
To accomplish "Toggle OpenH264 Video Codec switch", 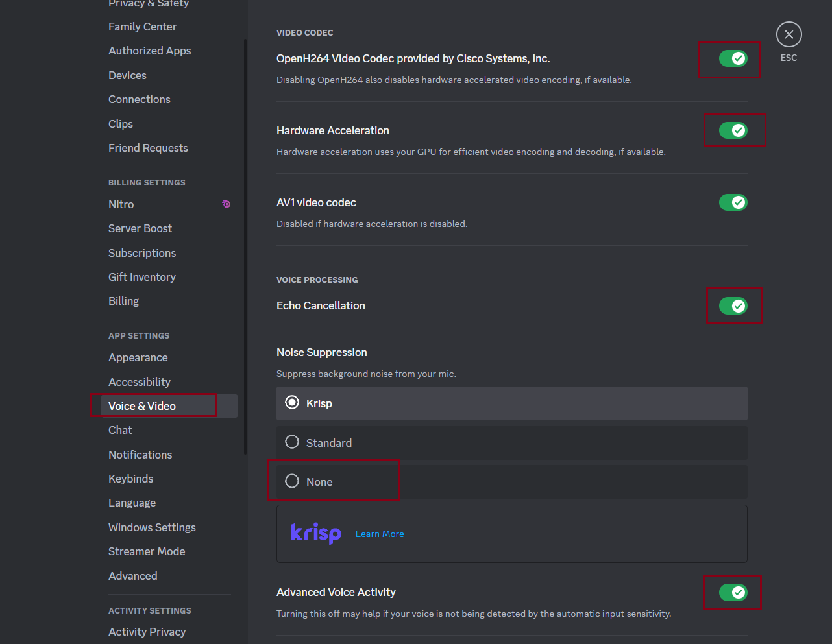I will coord(733,58).
